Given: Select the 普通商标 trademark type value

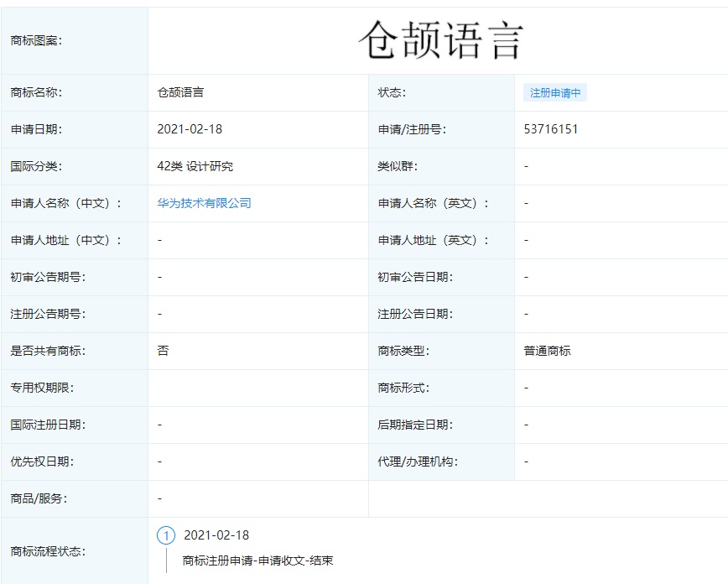Looking at the screenshot, I should click(x=546, y=351).
